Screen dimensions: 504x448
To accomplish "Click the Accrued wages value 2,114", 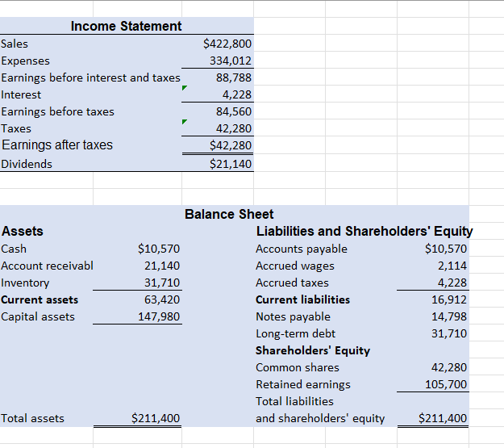I will click(x=433, y=266).
